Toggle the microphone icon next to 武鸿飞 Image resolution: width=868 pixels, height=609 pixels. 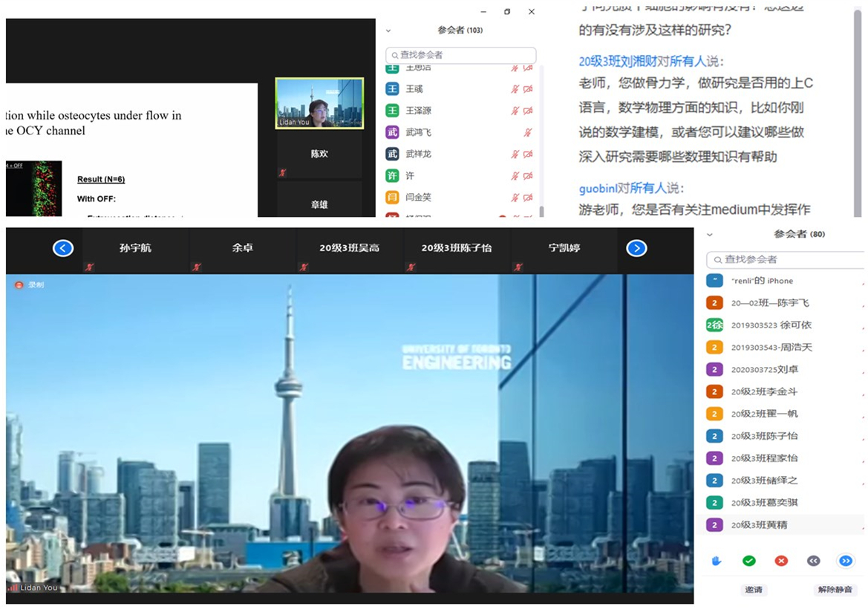coord(527,132)
